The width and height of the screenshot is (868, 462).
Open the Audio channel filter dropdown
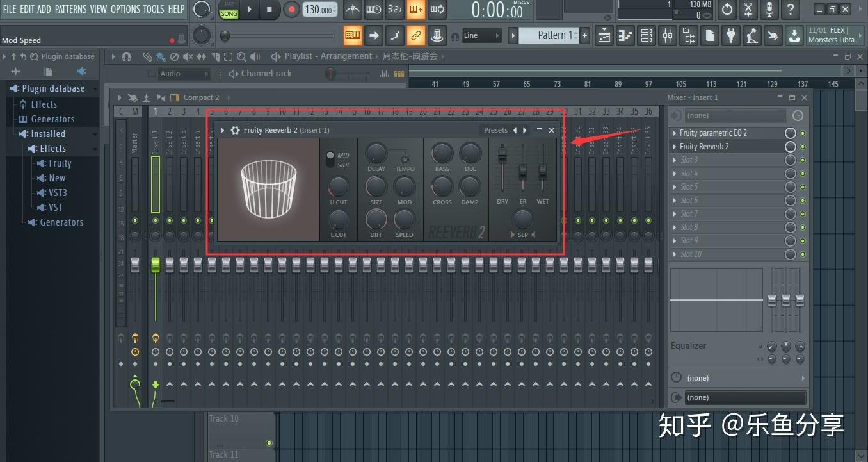(x=184, y=74)
